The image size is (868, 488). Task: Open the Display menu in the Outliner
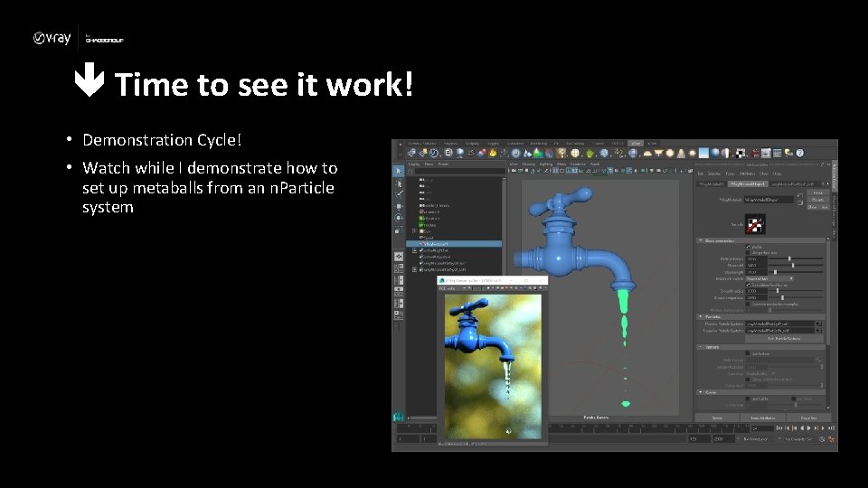(x=414, y=164)
